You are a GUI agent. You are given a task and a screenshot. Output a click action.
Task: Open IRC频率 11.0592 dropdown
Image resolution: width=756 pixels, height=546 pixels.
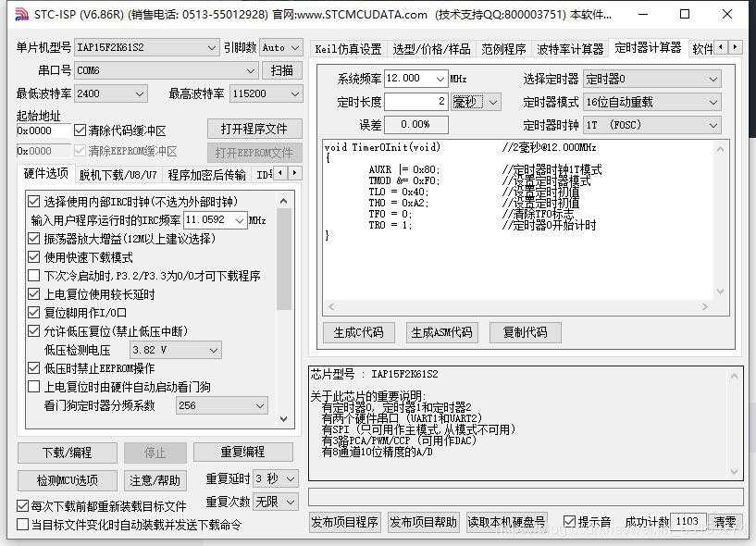point(240,220)
